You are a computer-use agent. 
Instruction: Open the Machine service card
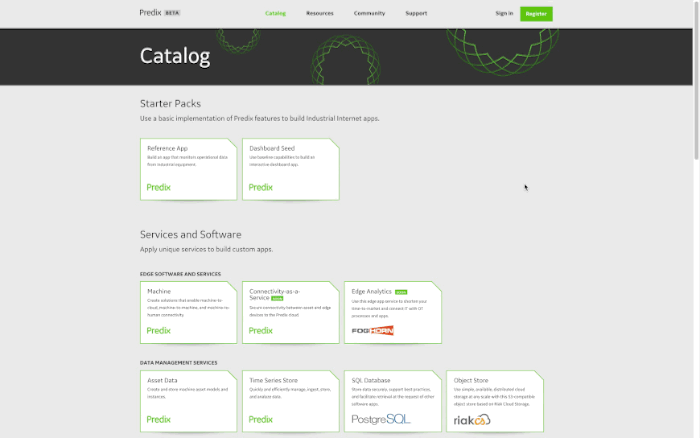(188, 313)
